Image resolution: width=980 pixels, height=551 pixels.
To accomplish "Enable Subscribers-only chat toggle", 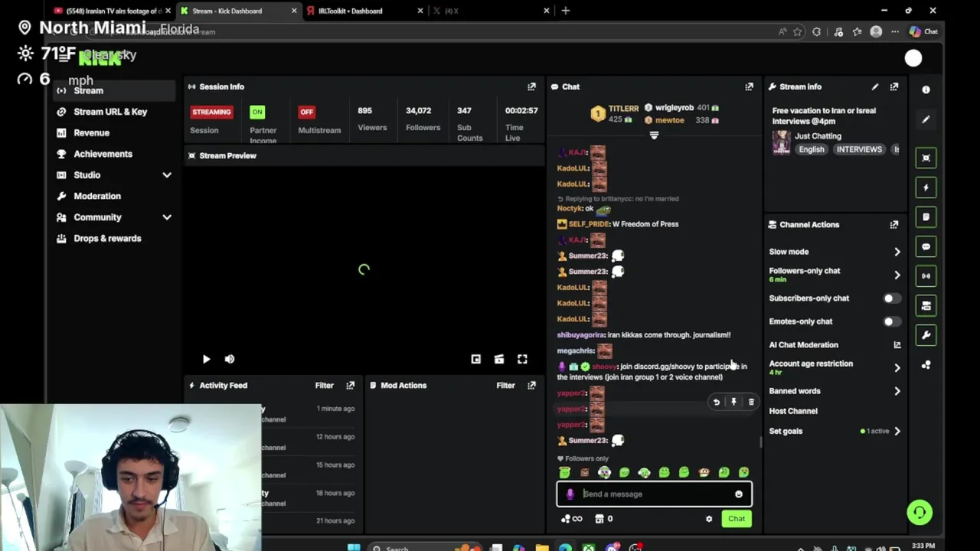I will coord(892,298).
